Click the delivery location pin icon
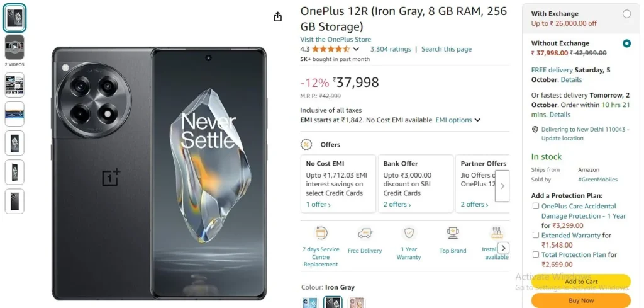Image resolution: width=644 pixels, height=308 pixels. 535,130
